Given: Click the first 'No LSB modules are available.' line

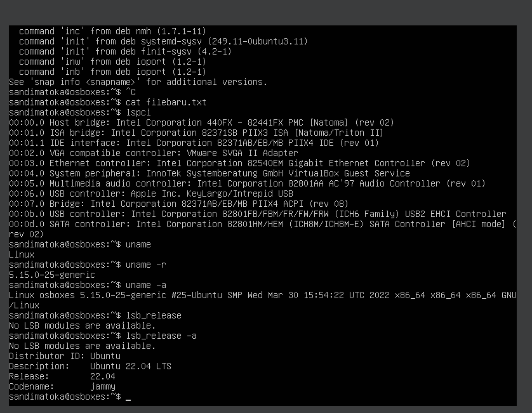Looking at the screenshot, I should coord(82,326).
